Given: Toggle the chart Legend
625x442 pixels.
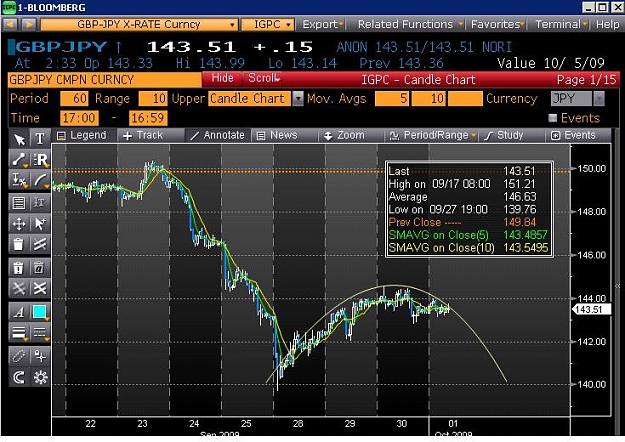Looking at the screenshot, I should point(82,136).
